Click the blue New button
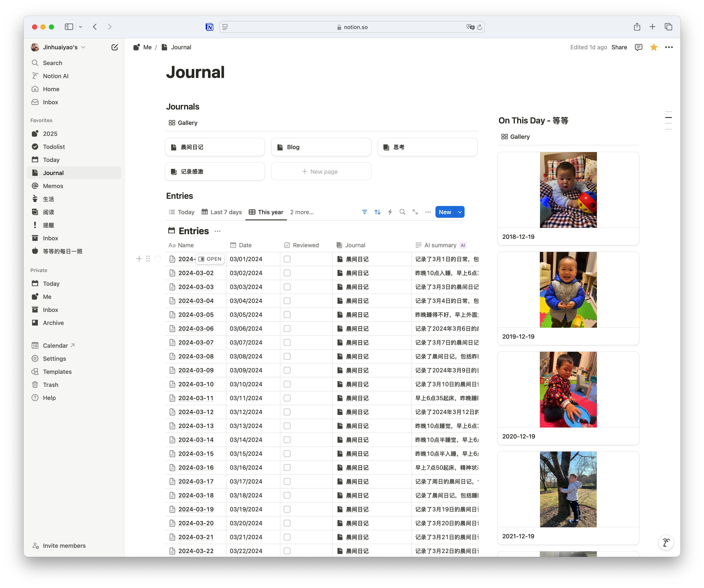Image resolution: width=704 pixels, height=588 pixels. point(445,212)
